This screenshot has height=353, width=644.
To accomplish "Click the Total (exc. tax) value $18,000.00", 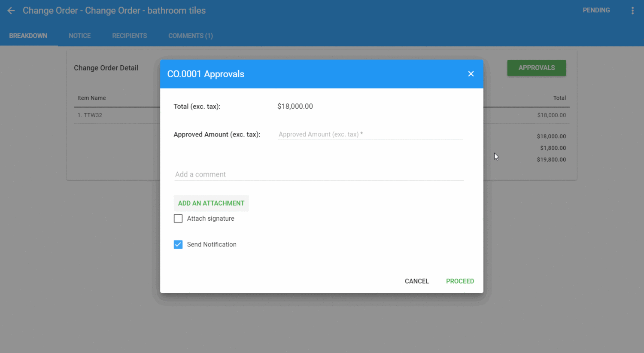I will click(295, 106).
